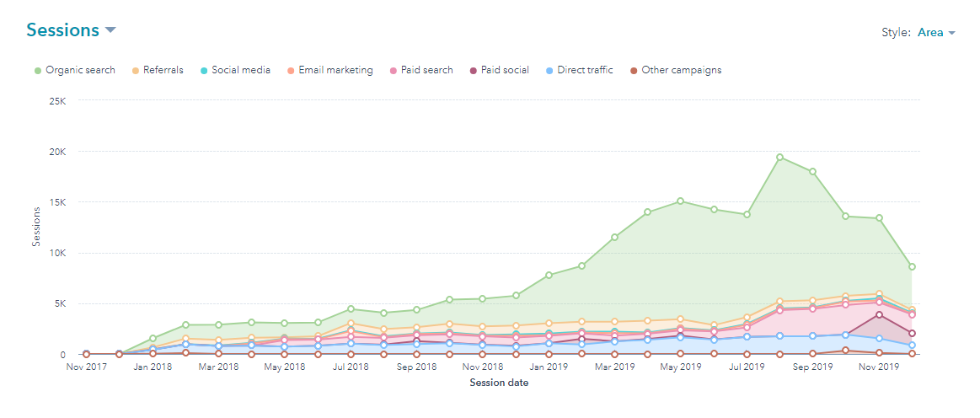Toggle Other campaigns legend item

674,70
